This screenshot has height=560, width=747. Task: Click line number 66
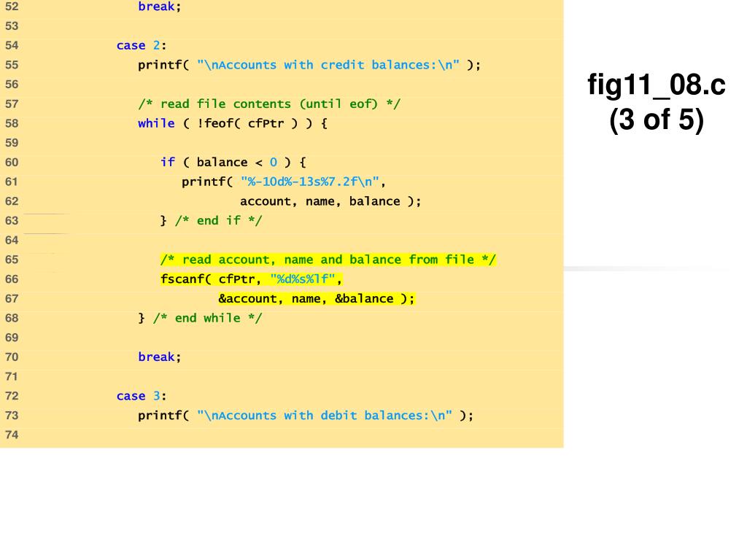(x=12, y=279)
